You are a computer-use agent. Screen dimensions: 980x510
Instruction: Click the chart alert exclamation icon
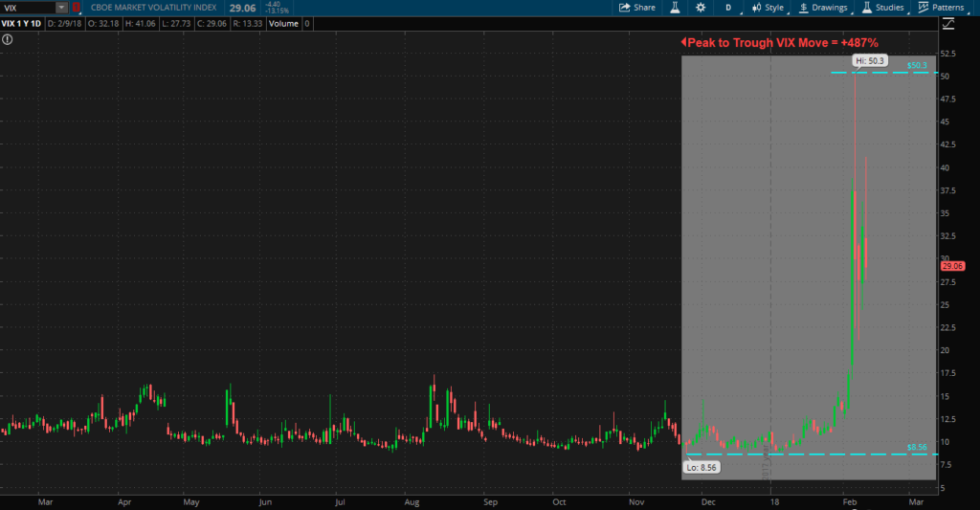pos(7,39)
